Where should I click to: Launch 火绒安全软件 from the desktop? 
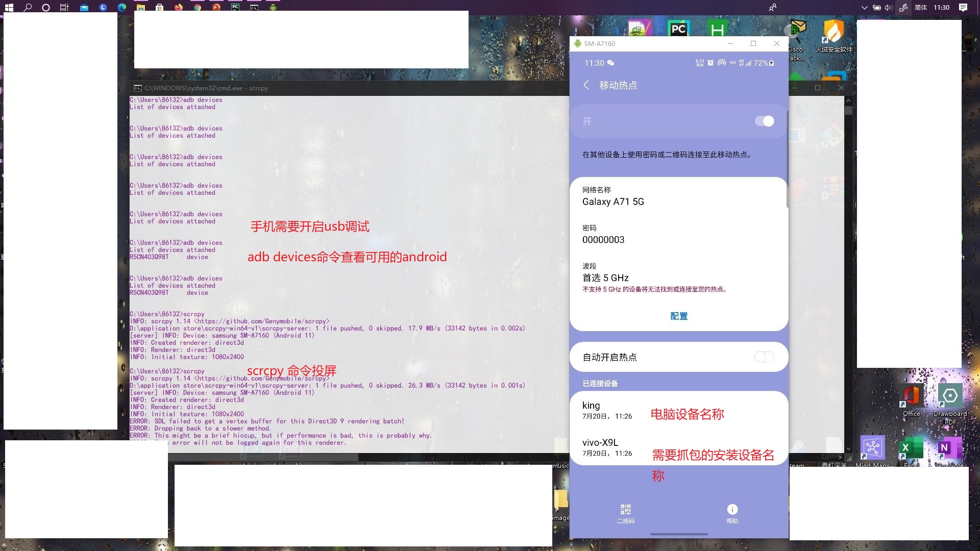tap(834, 32)
